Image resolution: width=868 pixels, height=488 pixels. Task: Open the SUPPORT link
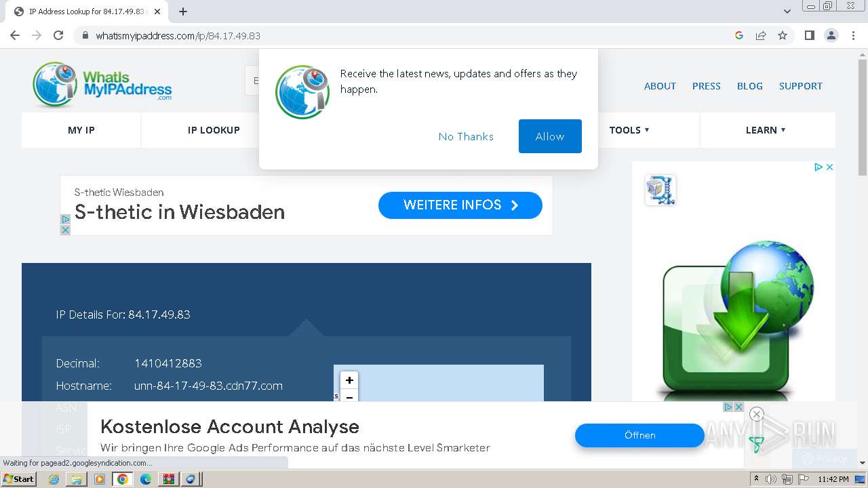pyautogui.click(x=801, y=86)
